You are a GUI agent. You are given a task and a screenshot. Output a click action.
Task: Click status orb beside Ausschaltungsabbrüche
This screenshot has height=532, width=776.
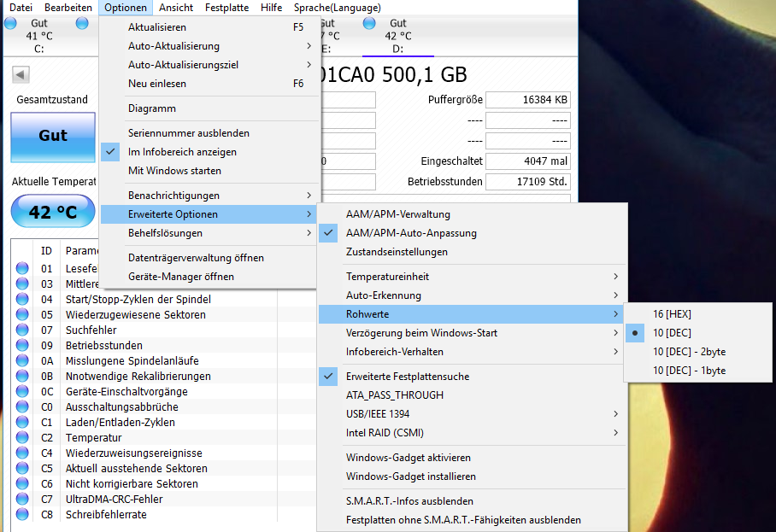22,406
